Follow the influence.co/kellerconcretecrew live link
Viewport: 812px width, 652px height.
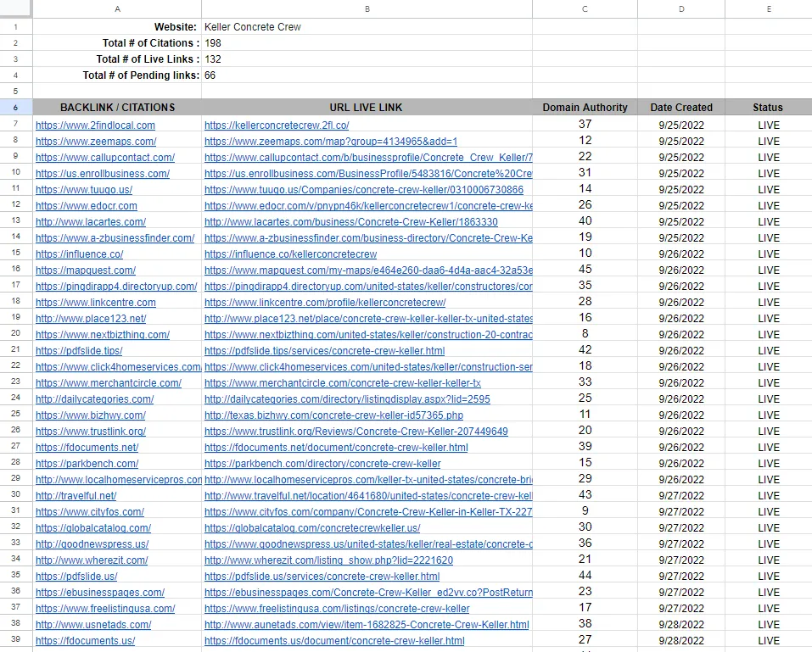[290, 254]
